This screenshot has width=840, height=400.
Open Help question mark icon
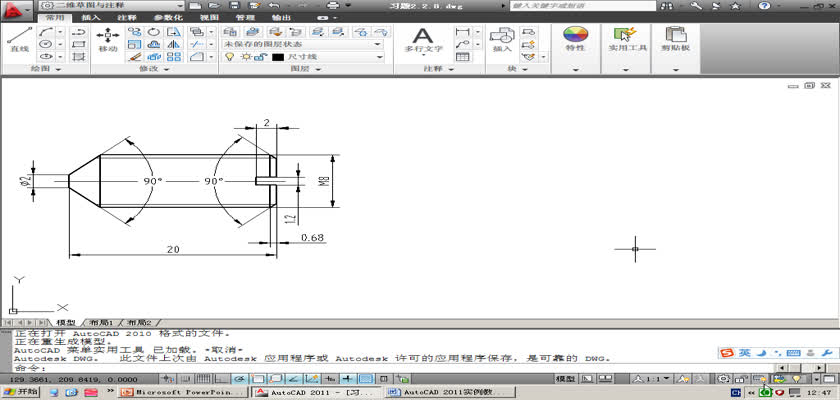(x=764, y=5)
